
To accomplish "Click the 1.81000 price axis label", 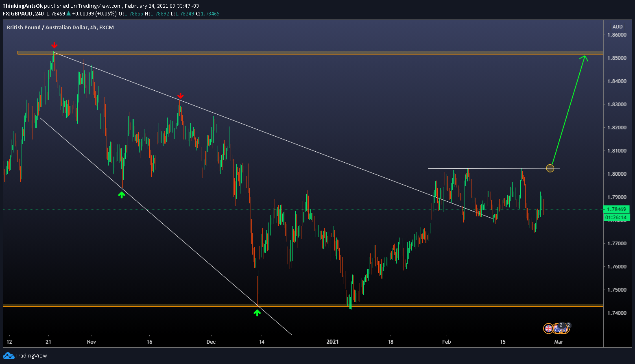I will [617, 151].
